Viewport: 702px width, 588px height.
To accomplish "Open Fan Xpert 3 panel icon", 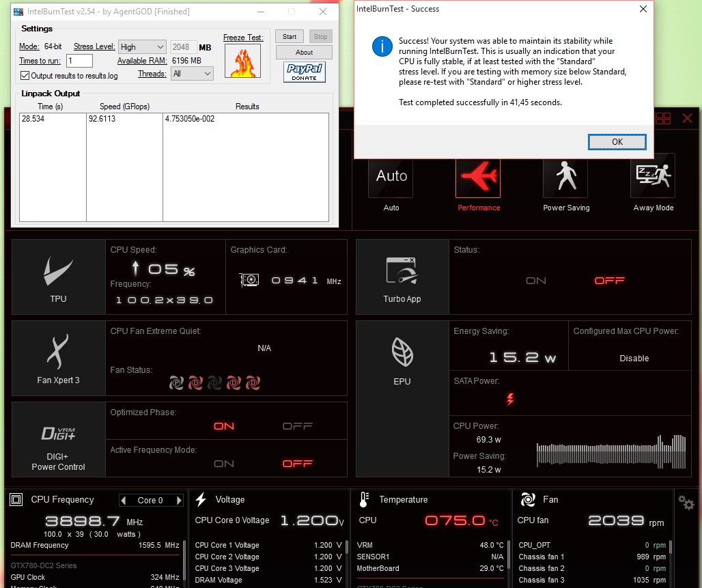I will tap(58, 352).
